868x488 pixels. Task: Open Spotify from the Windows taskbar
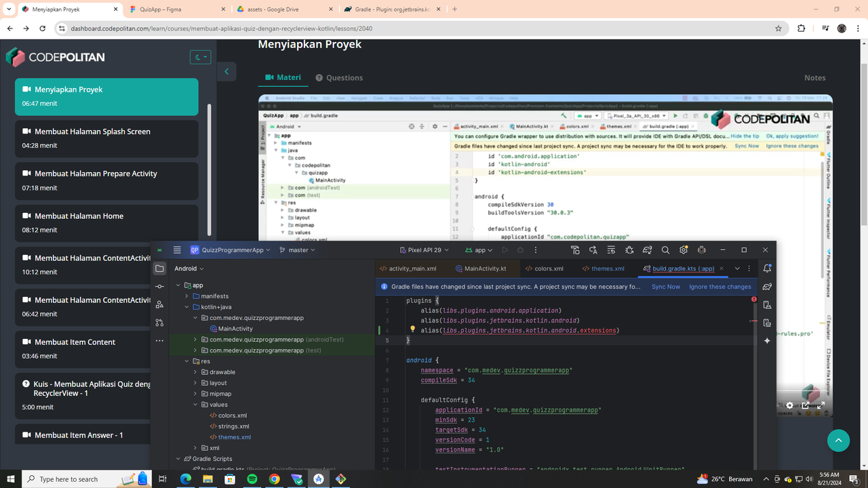(x=252, y=479)
